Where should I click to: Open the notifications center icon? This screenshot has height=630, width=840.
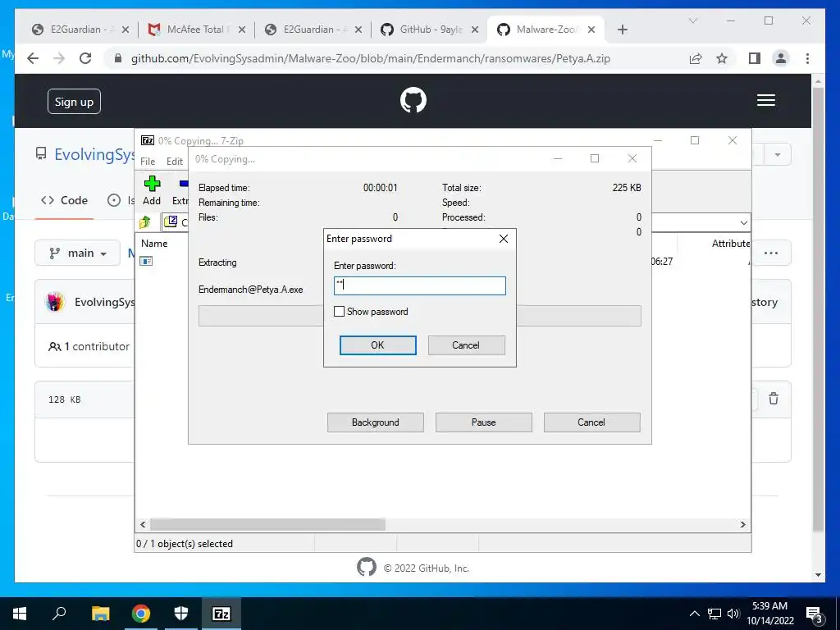(815, 614)
